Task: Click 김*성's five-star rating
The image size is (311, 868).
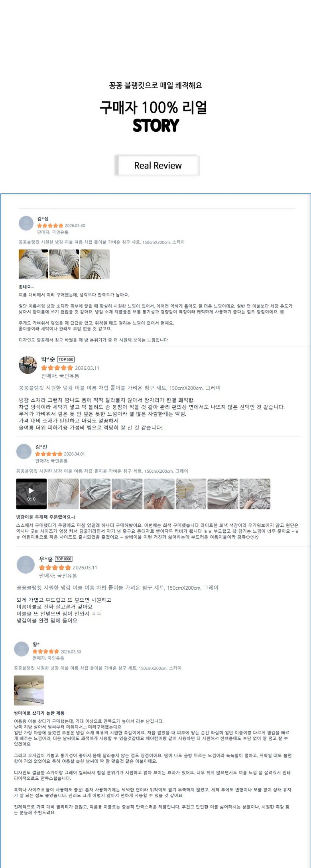Action: [x=50, y=226]
